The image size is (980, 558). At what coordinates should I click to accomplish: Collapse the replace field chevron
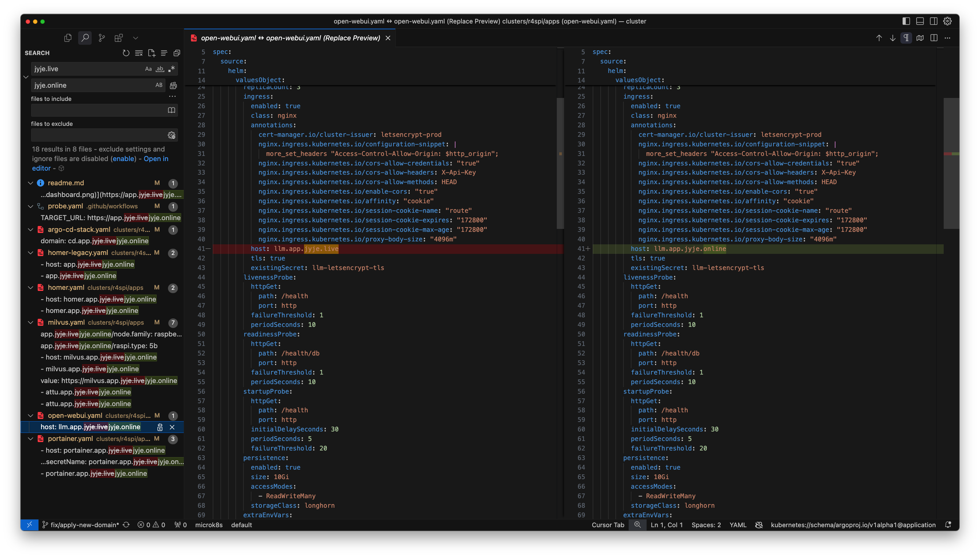26,77
